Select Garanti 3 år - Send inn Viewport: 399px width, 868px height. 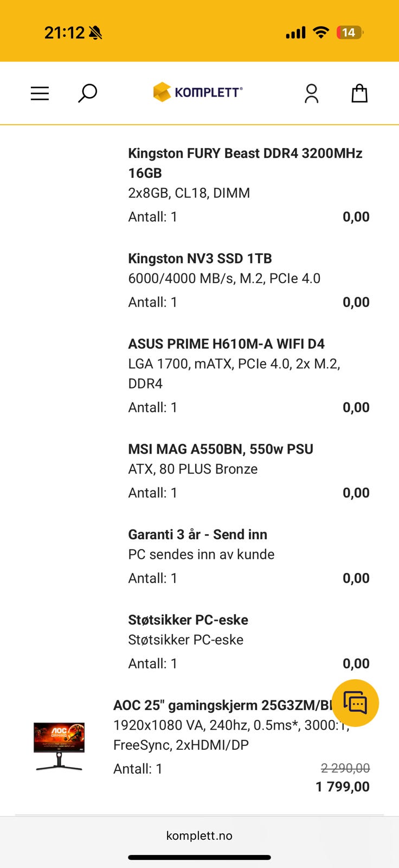(197, 534)
